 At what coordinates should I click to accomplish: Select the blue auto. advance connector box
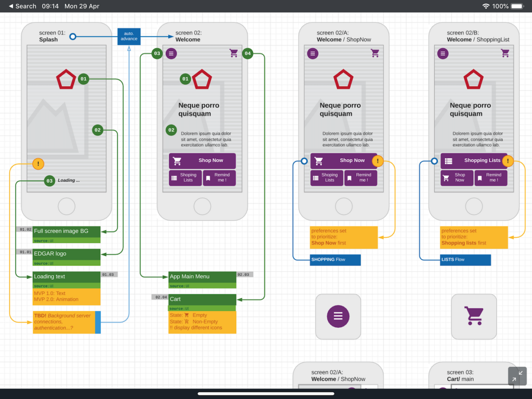[x=129, y=36]
